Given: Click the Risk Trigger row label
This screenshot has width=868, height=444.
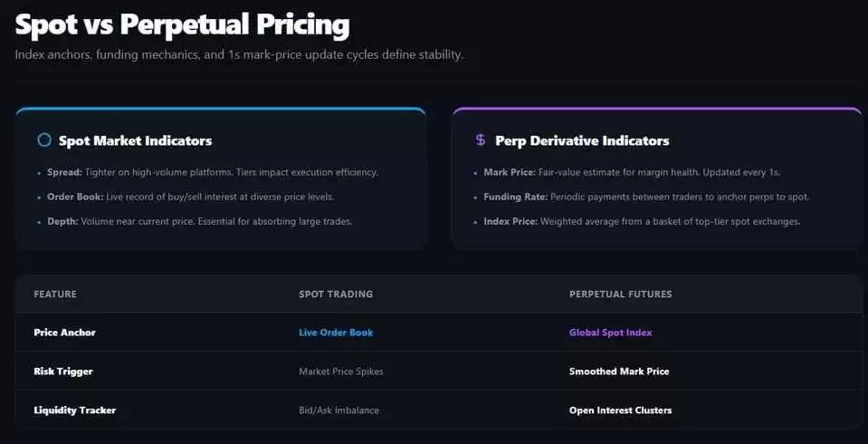Looking at the screenshot, I should pyautogui.click(x=63, y=372).
